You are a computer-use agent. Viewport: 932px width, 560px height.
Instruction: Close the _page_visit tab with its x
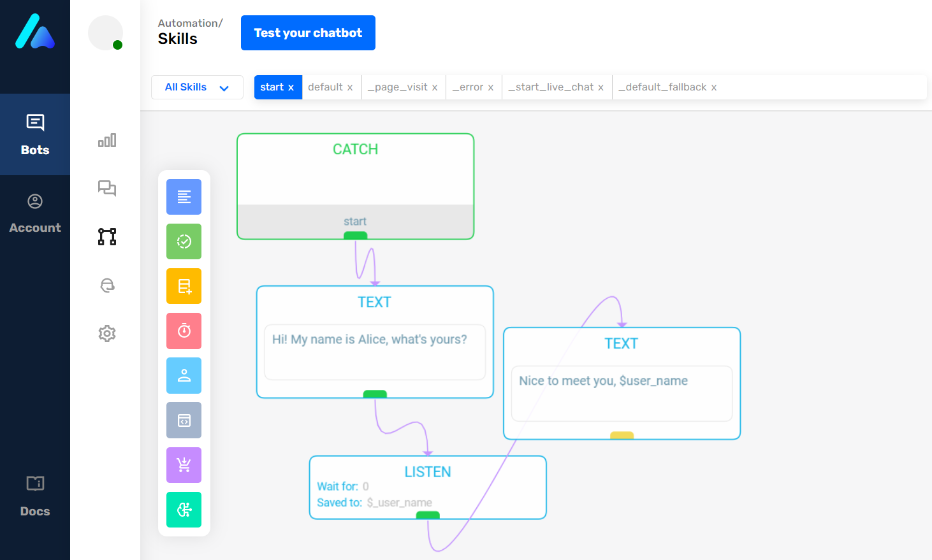tap(435, 88)
